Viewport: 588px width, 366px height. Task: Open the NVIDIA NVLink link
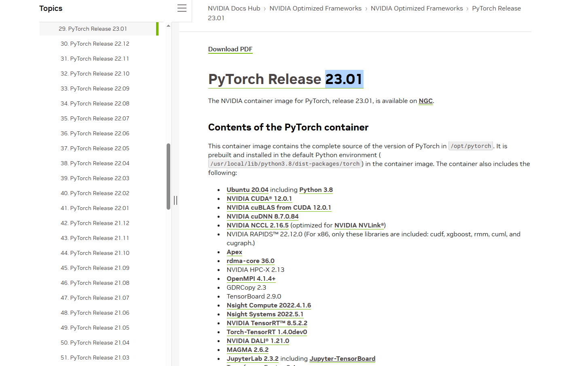[359, 225]
